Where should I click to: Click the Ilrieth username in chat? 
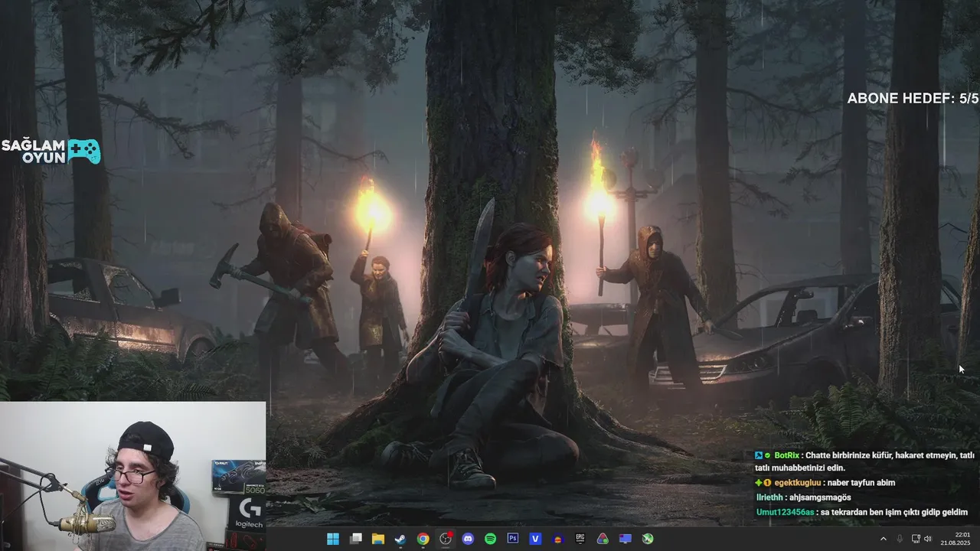770,497
